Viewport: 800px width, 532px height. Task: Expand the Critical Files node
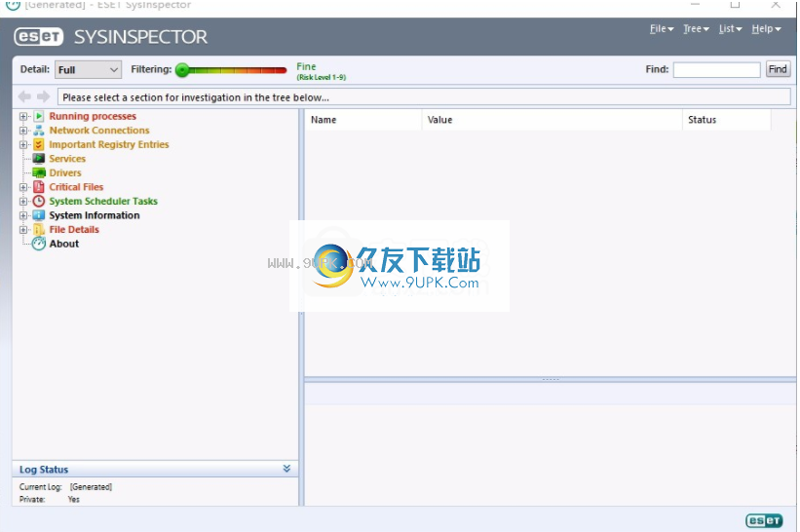click(x=23, y=187)
